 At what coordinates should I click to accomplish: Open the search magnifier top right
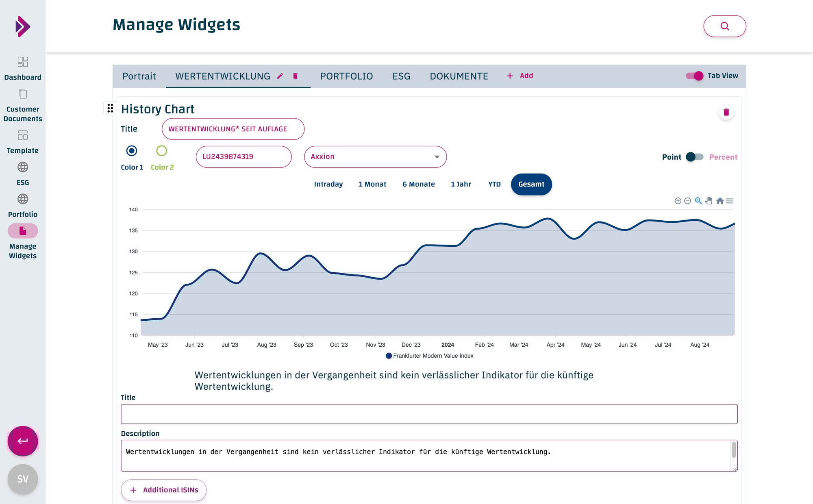tap(725, 26)
